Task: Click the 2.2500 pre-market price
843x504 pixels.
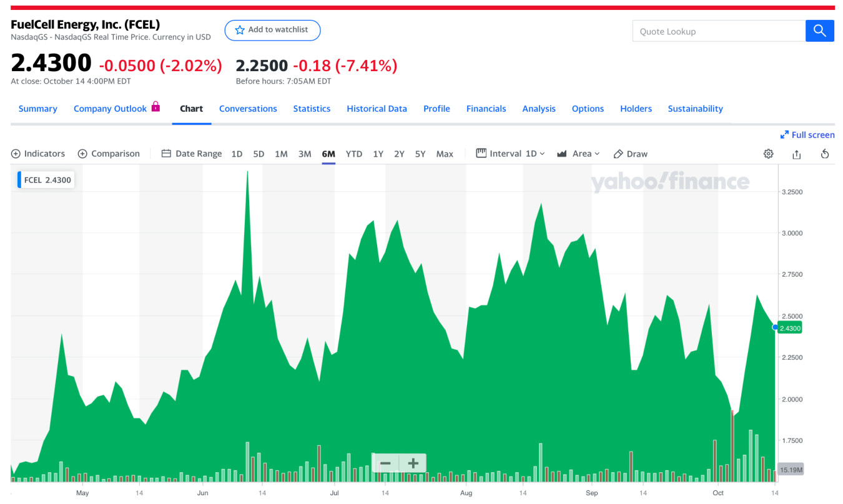Action: [x=262, y=65]
